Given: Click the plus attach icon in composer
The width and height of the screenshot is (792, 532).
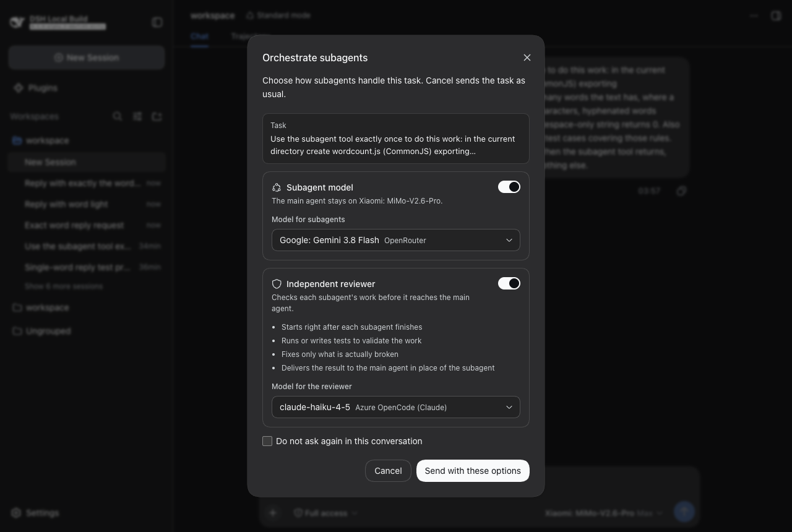Looking at the screenshot, I should click(273, 513).
